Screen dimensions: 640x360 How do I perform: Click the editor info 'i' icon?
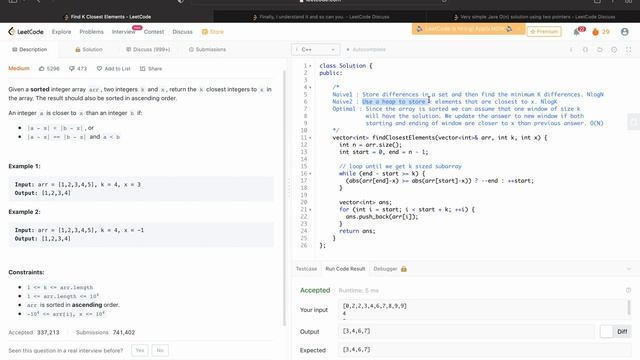pyautogui.click(x=571, y=49)
